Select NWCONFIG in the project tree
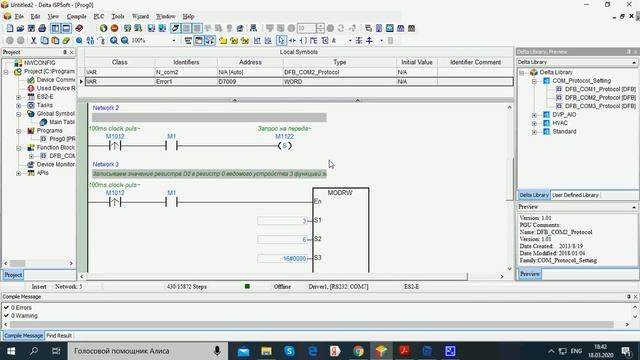 tap(39, 63)
